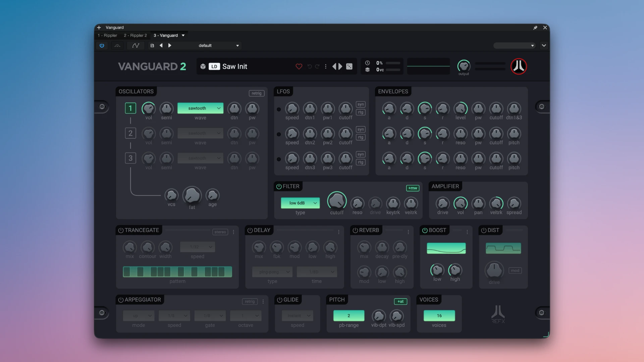Click the voice count layers icon
The image size is (644, 362).
368,70
